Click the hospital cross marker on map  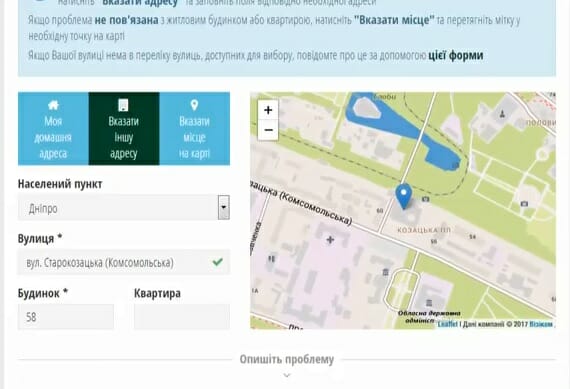[x=330, y=240]
